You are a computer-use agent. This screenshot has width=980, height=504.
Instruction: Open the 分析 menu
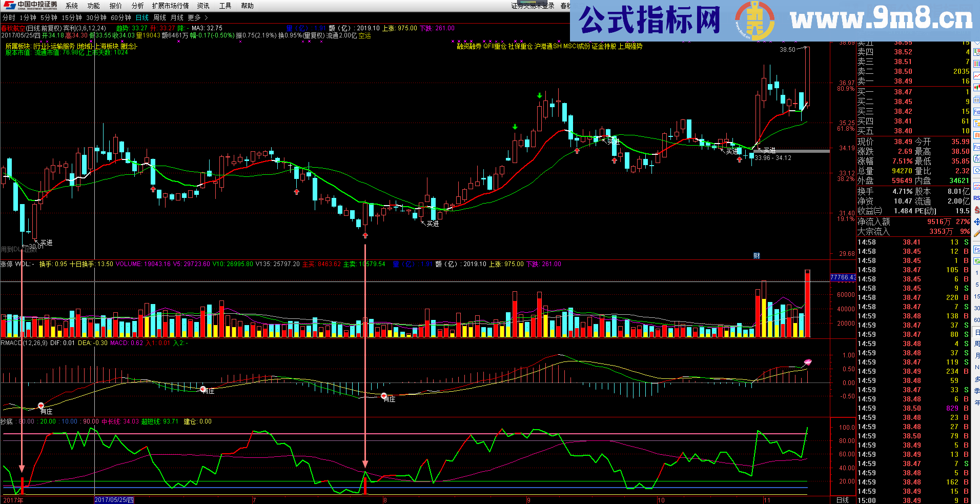tap(137, 6)
